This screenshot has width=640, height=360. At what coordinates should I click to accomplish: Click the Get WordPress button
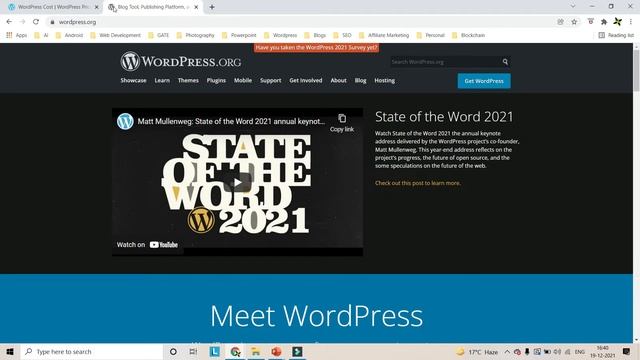tap(484, 81)
